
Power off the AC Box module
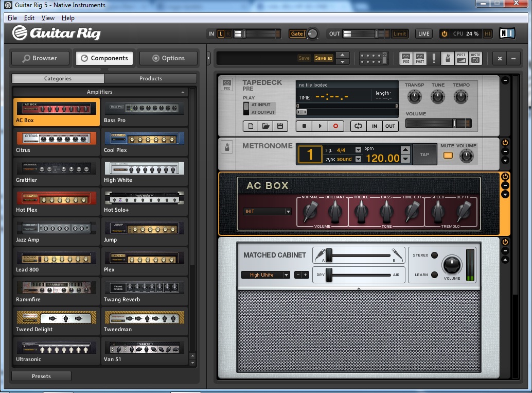click(506, 176)
